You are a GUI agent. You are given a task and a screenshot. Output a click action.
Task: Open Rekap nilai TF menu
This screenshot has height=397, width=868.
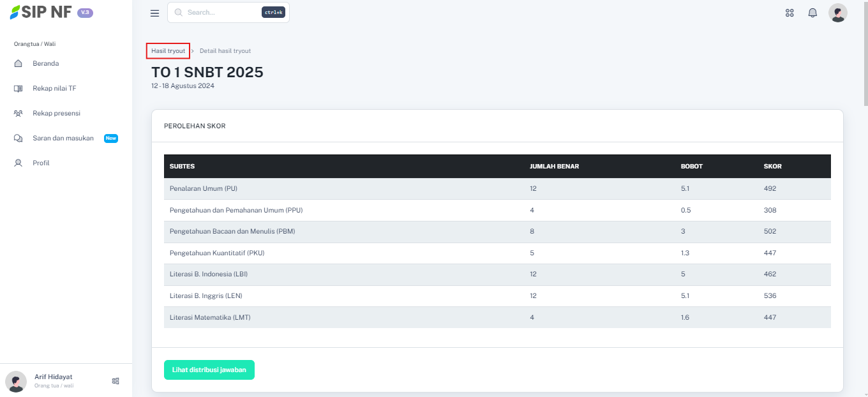(54, 89)
